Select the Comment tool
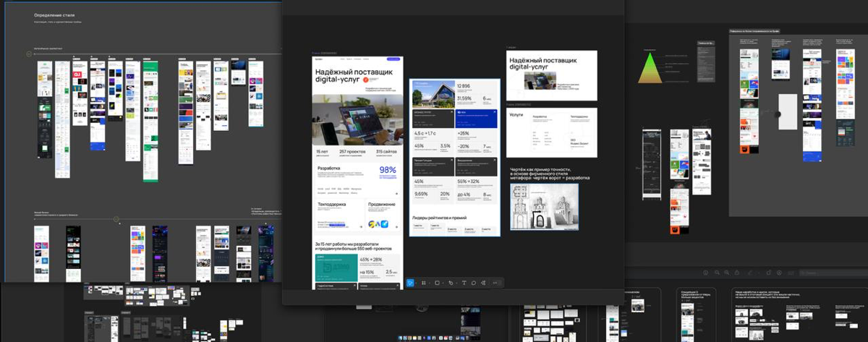The height and width of the screenshot is (342, 868). (x=474, y=283)
